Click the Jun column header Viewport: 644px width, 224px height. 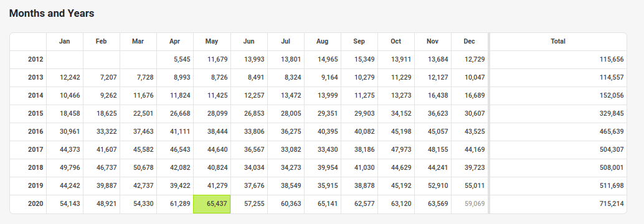tap(249, 42)
